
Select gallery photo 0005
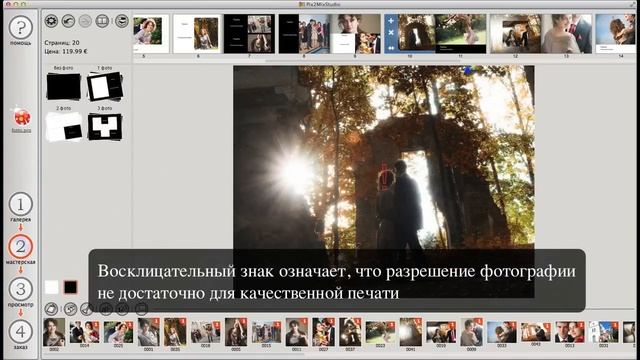point(236,332)
